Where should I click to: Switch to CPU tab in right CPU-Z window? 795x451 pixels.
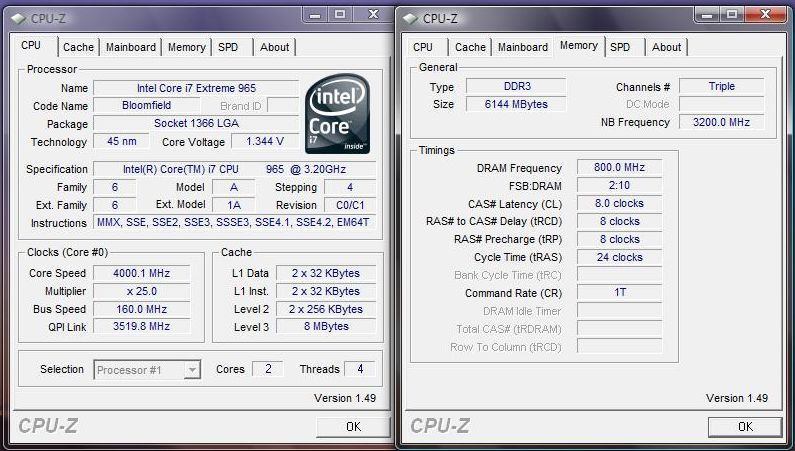click(x=423, y=47)
